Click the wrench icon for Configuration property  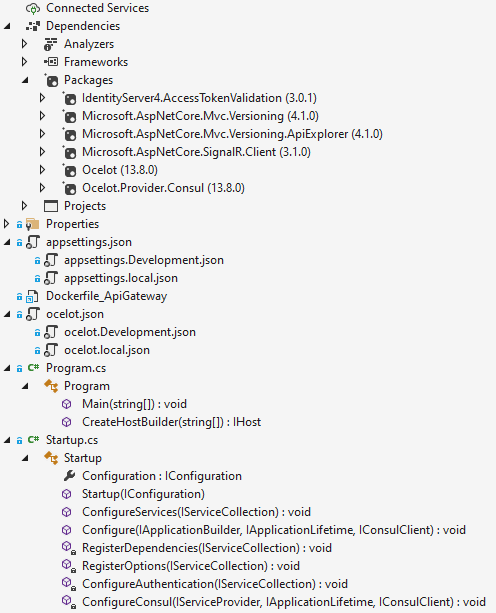69,476
